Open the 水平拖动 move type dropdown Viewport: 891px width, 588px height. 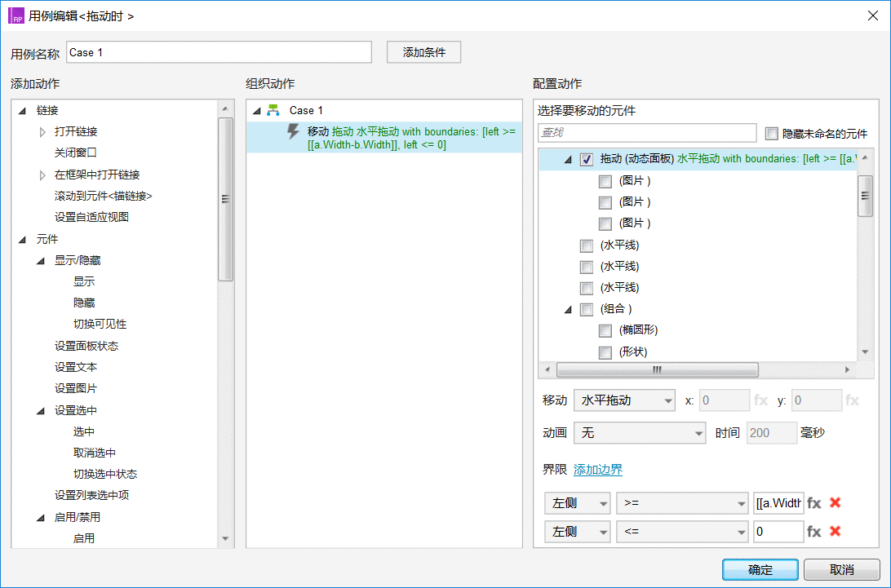click(x=624, y=400)
